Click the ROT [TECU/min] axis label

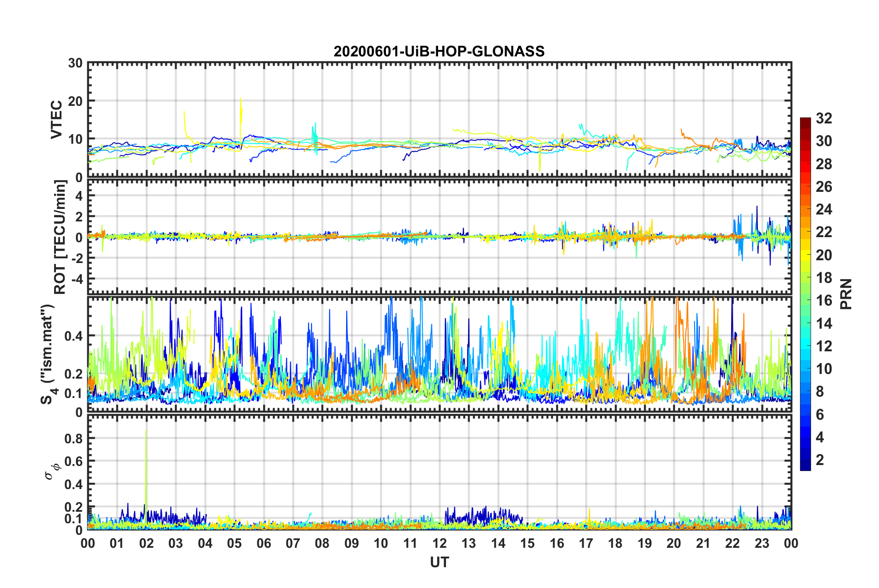click(60, 237)
